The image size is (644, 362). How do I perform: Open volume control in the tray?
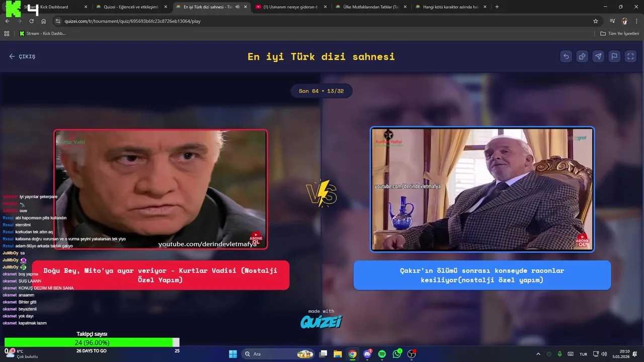coord(604,354)
